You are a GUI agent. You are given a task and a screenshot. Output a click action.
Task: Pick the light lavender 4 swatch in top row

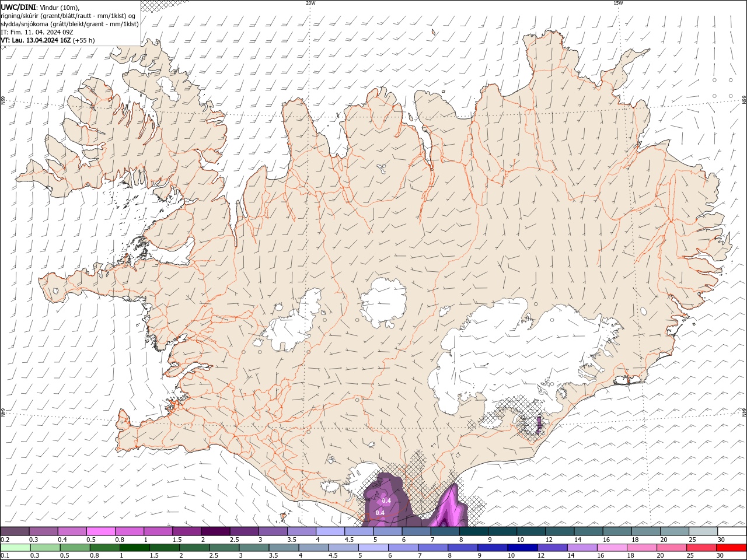(330, 531)
